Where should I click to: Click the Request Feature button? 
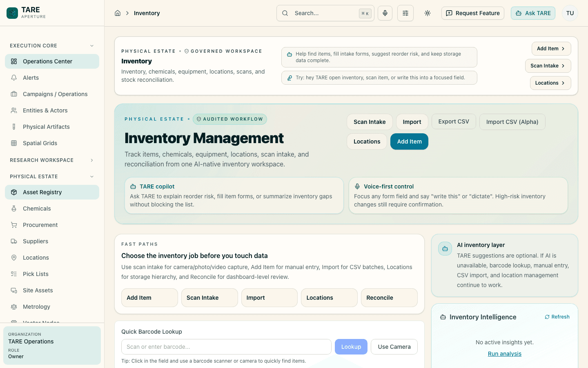click(473, 13)
